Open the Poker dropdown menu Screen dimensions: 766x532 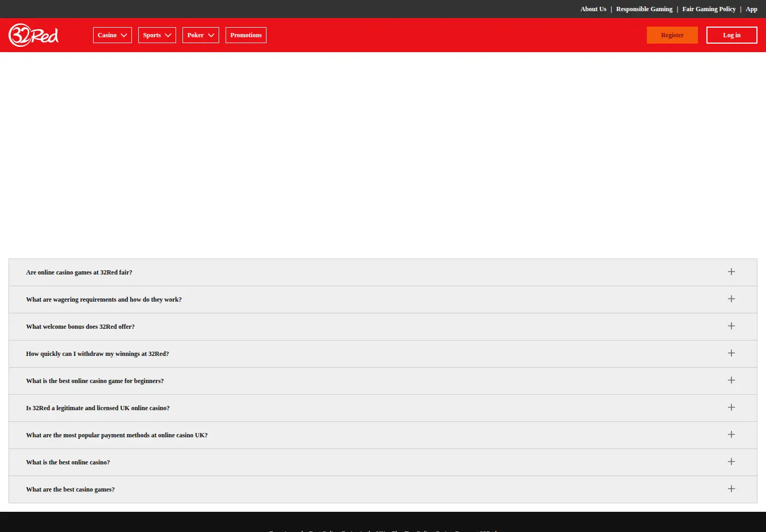201,35
